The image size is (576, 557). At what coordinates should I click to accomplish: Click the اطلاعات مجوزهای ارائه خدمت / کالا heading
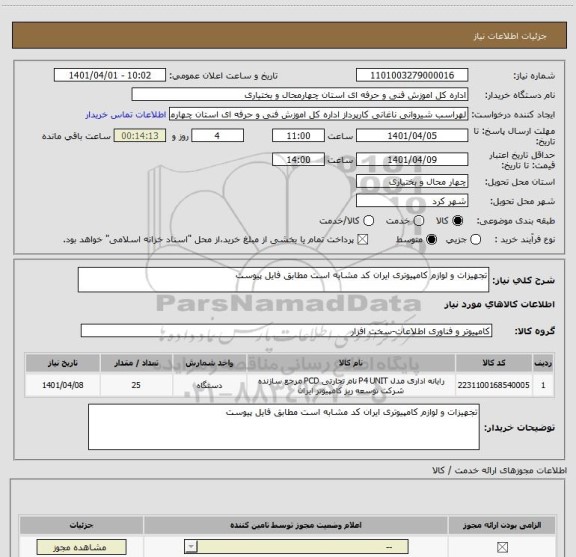click(499, 470)
